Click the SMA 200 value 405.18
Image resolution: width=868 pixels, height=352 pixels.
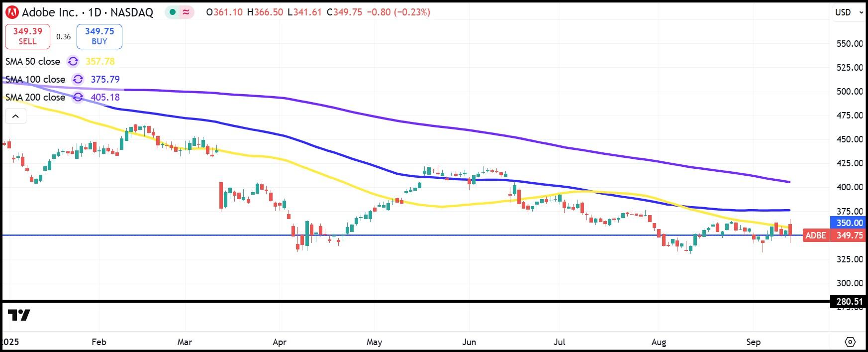105,97
